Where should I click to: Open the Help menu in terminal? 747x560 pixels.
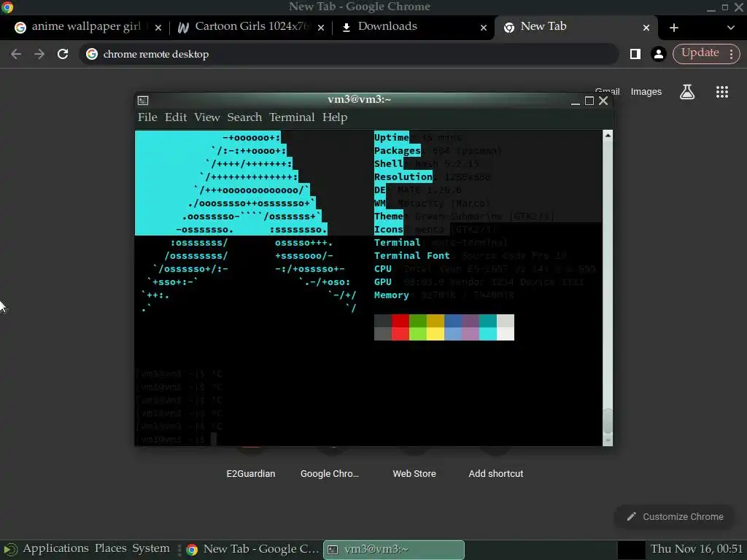334,117
